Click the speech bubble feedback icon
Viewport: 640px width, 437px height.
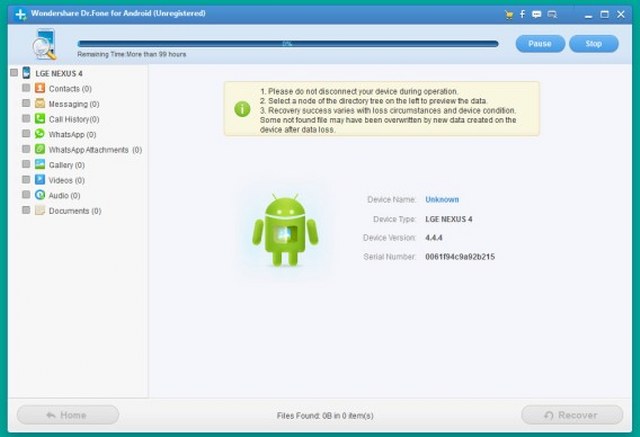coord(537,14)
